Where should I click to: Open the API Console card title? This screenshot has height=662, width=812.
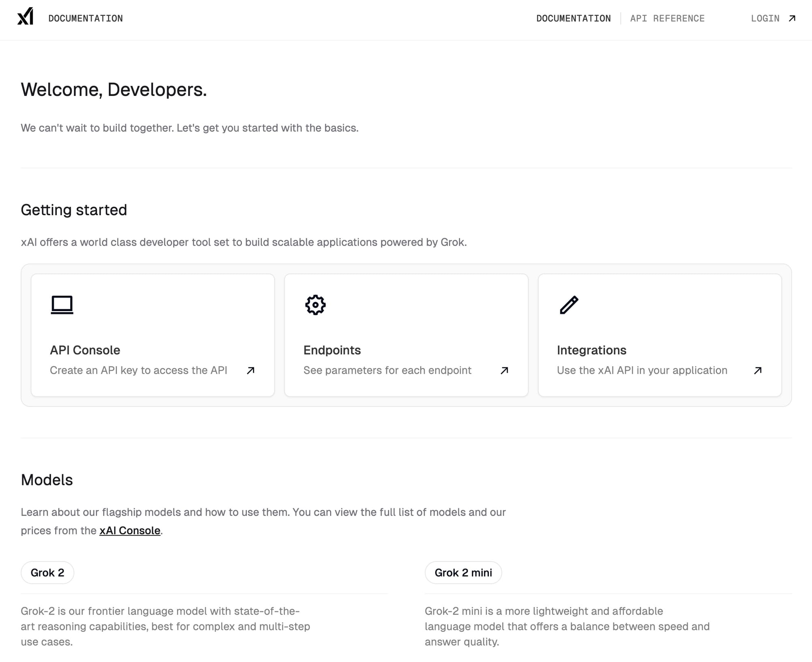(85, 350)
